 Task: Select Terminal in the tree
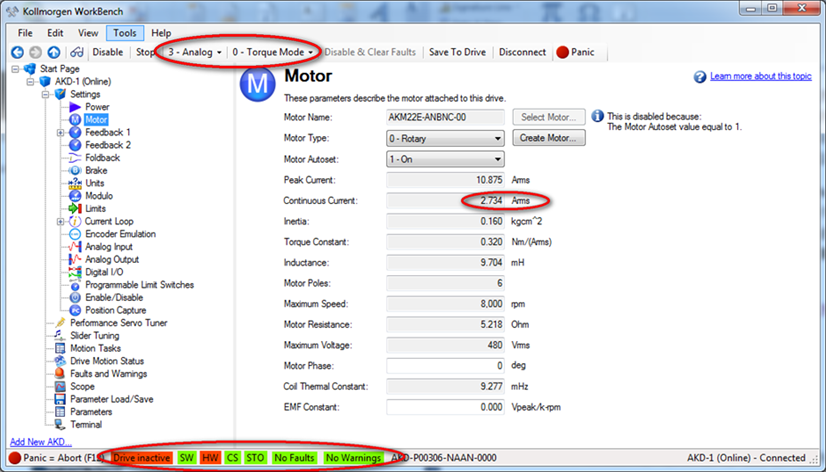click(86, 425)
